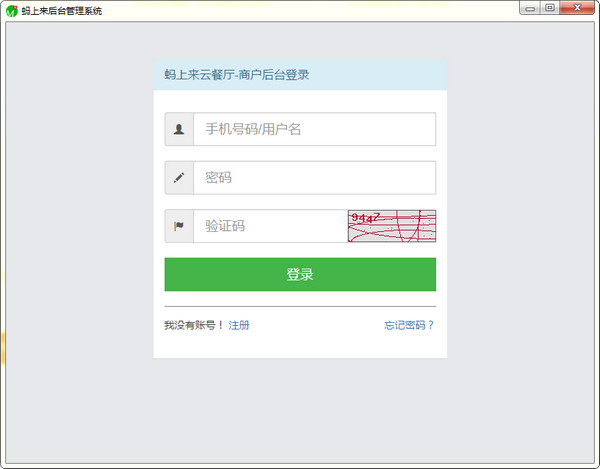Refresh the captcha image showing 9447

392,226
